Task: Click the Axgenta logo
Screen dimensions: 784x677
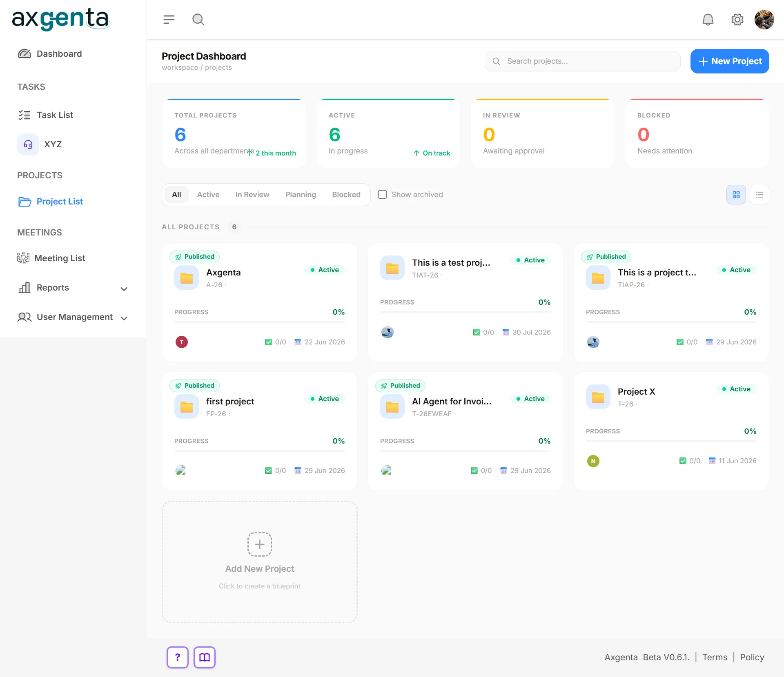Action: point(61,19)
